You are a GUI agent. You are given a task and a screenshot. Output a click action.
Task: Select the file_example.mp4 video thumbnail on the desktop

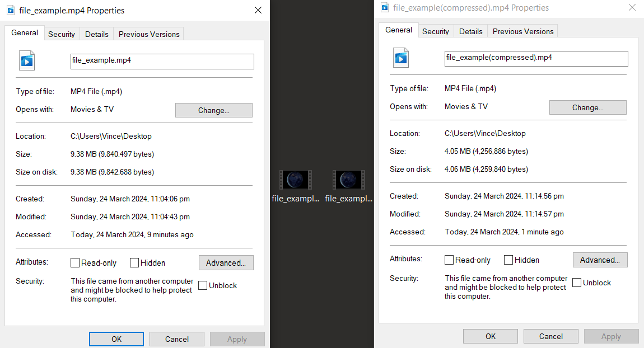[x=295, y=179]
